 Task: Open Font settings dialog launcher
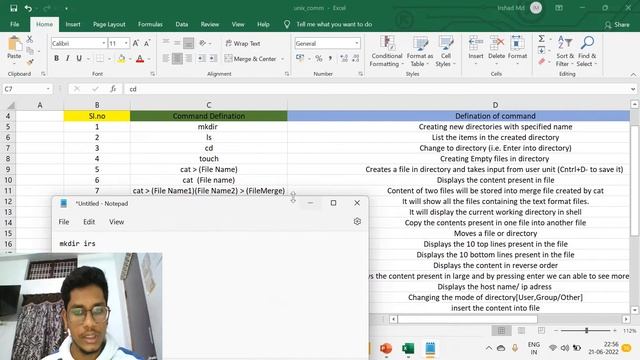(x=153, y=74)
